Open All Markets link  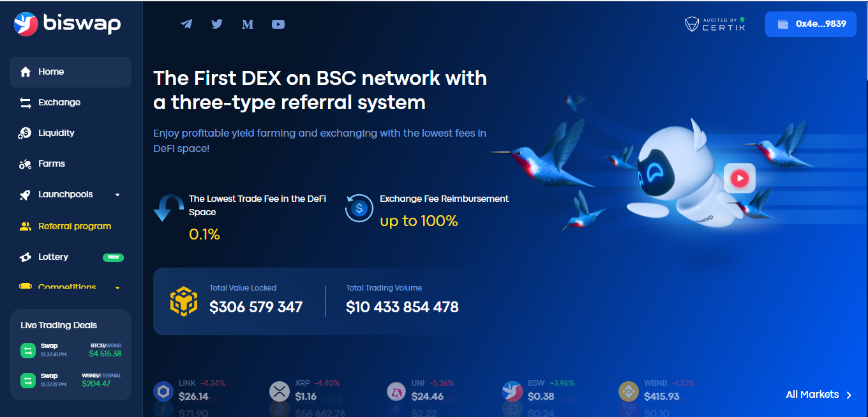819,395
